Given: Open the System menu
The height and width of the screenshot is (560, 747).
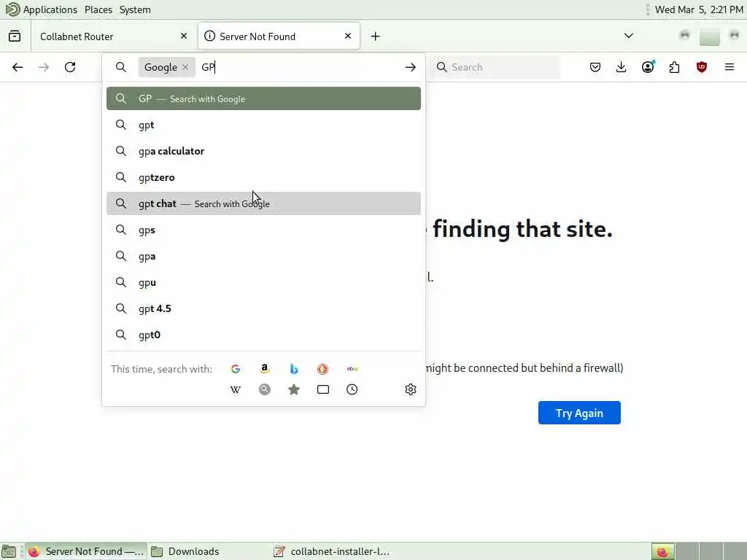Looking at the screenshot, I should (135, 9).
